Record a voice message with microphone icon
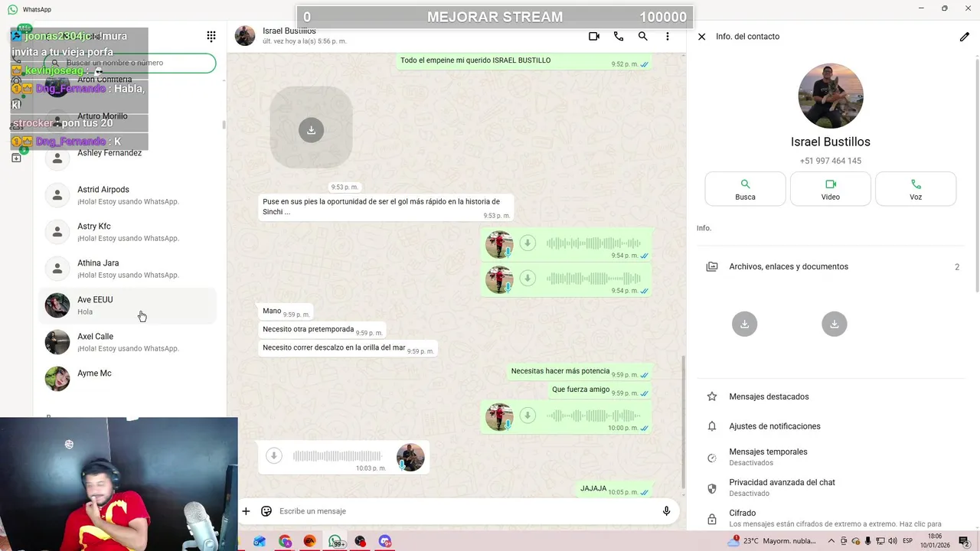 [666, 511]
